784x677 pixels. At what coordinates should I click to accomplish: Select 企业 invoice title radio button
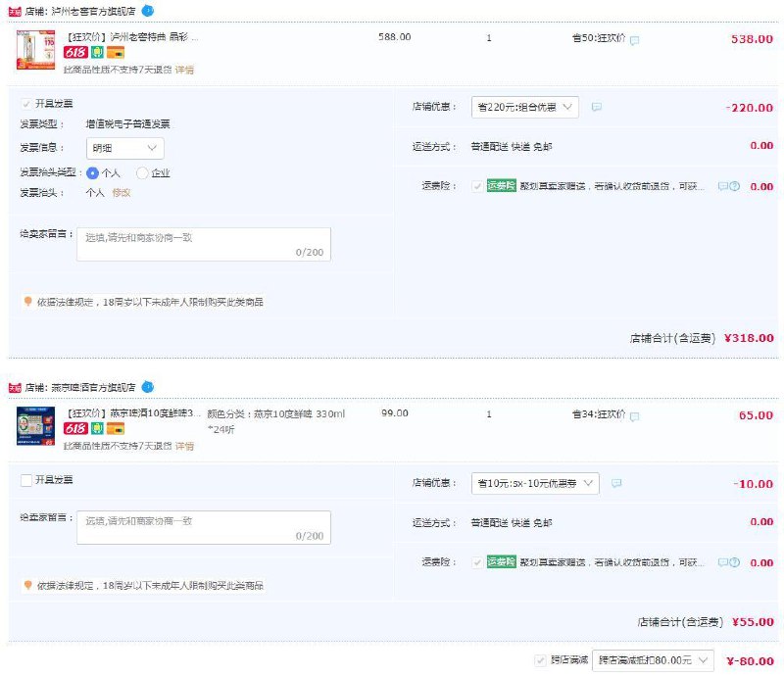142,173
